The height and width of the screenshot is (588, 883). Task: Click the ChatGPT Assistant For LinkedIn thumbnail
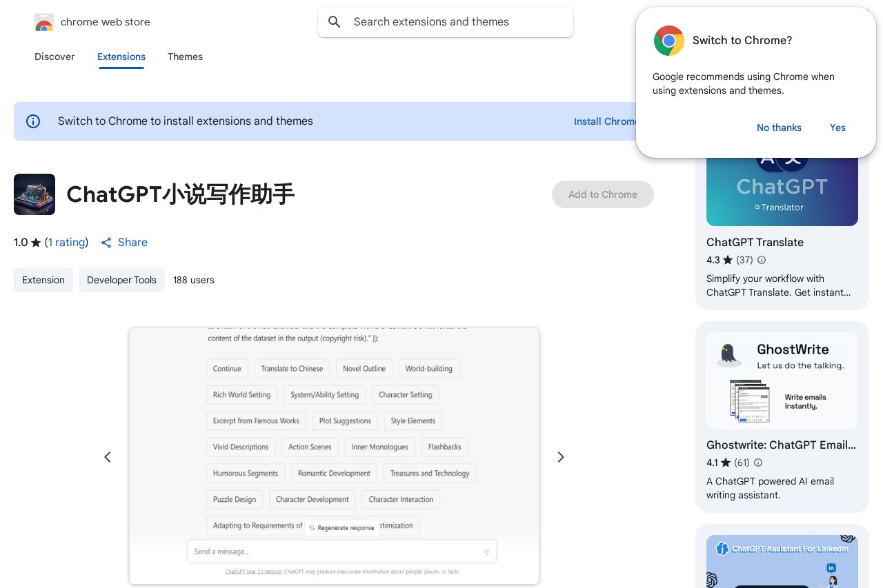782,562
